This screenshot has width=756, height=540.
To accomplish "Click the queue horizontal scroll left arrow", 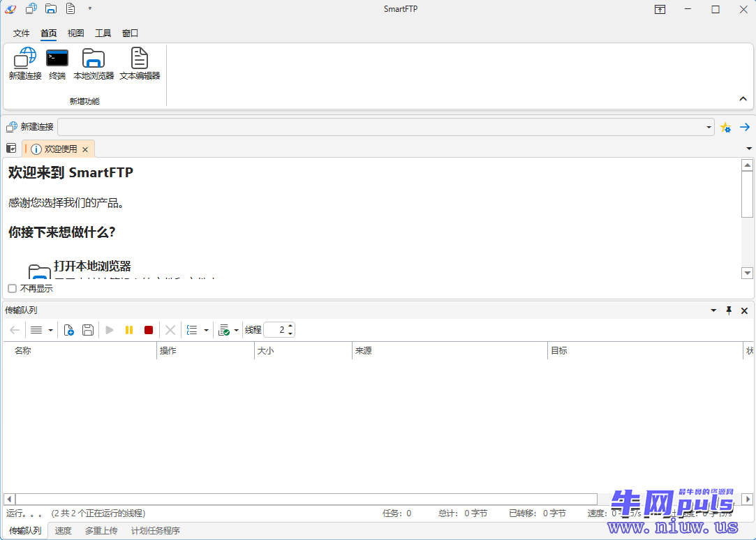I will (9, 499).
